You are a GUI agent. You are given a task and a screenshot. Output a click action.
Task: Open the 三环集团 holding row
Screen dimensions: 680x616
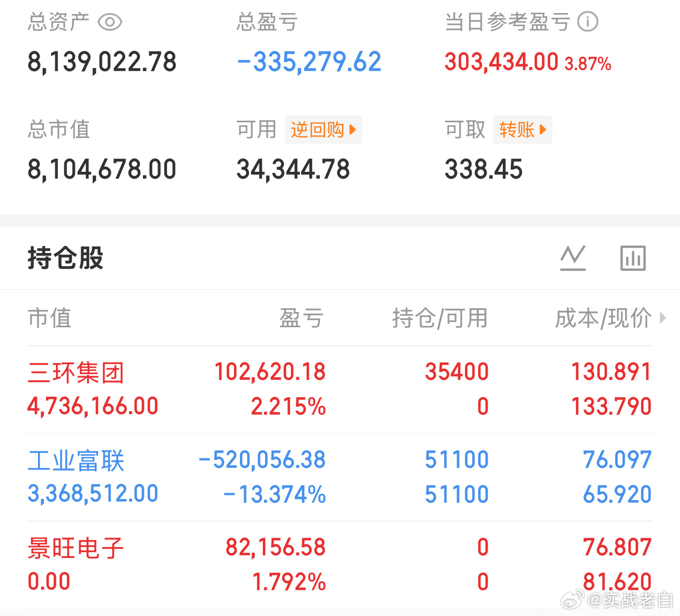coord(339,389)
